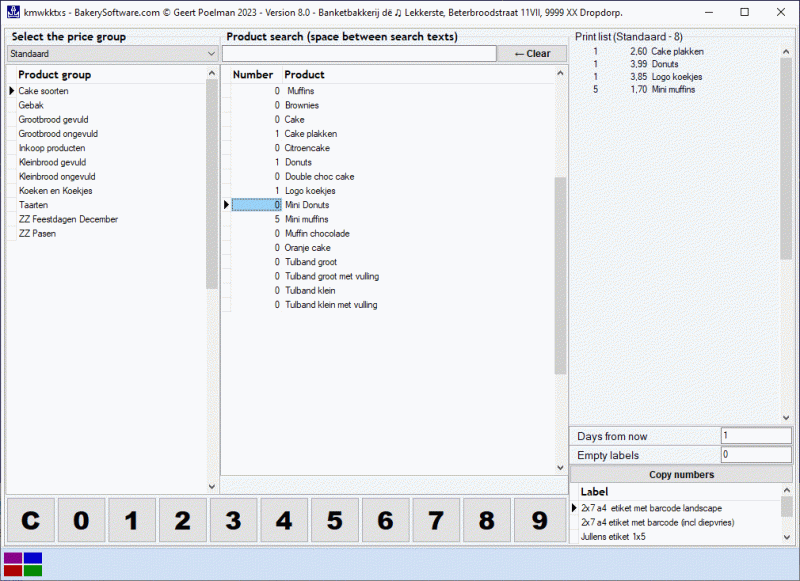The height and width of the screenshot is (581, 800).
Task: Open the Standaard price group dropdown
Action: point(206,52)
